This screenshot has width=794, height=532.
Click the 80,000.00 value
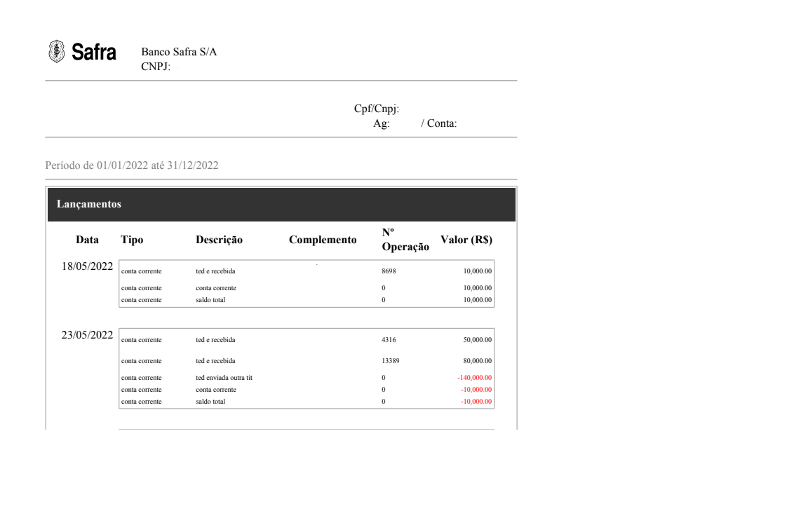477,361
